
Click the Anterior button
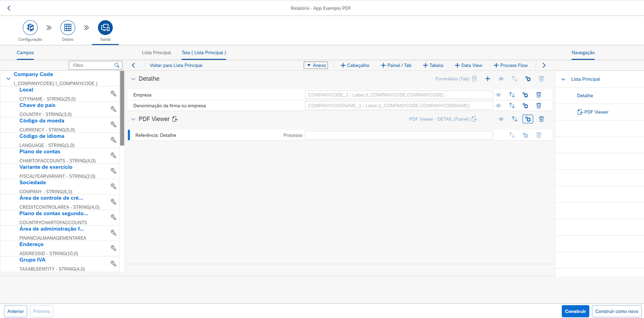point(16,312)
